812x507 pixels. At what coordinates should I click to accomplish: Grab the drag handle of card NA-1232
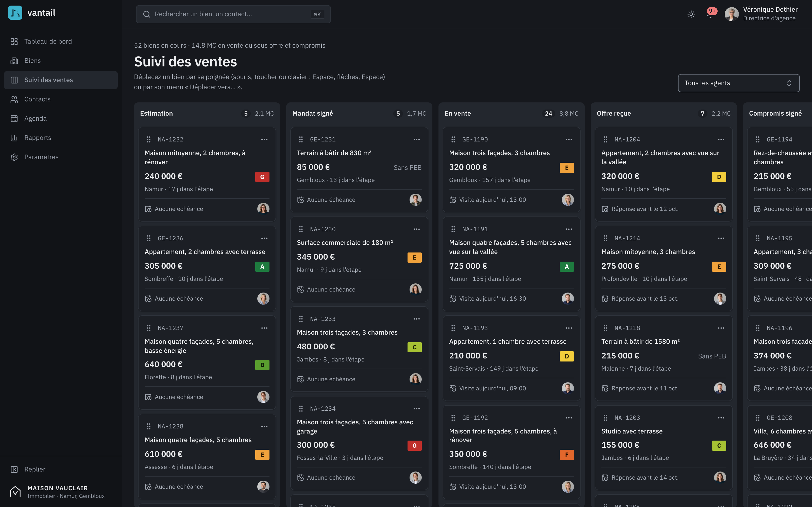149,139
